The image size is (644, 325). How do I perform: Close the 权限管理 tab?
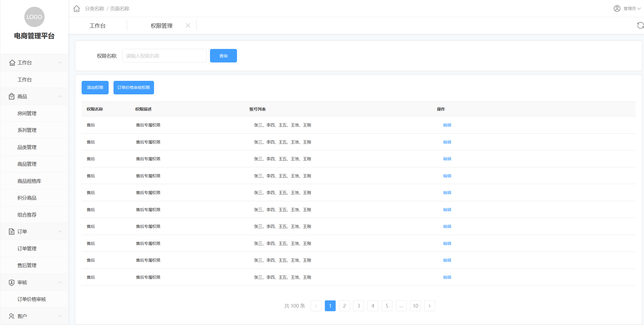coord(188,25)
